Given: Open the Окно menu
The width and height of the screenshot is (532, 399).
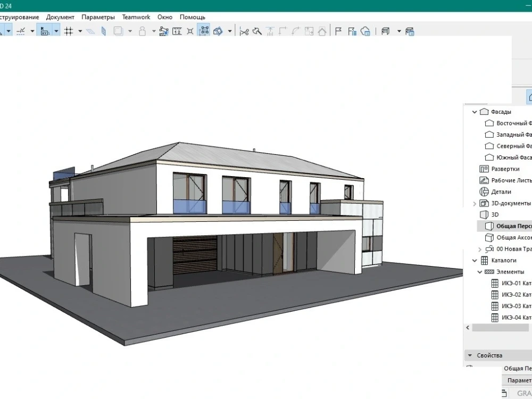Looking at the screenshot, I should [165, 17].
